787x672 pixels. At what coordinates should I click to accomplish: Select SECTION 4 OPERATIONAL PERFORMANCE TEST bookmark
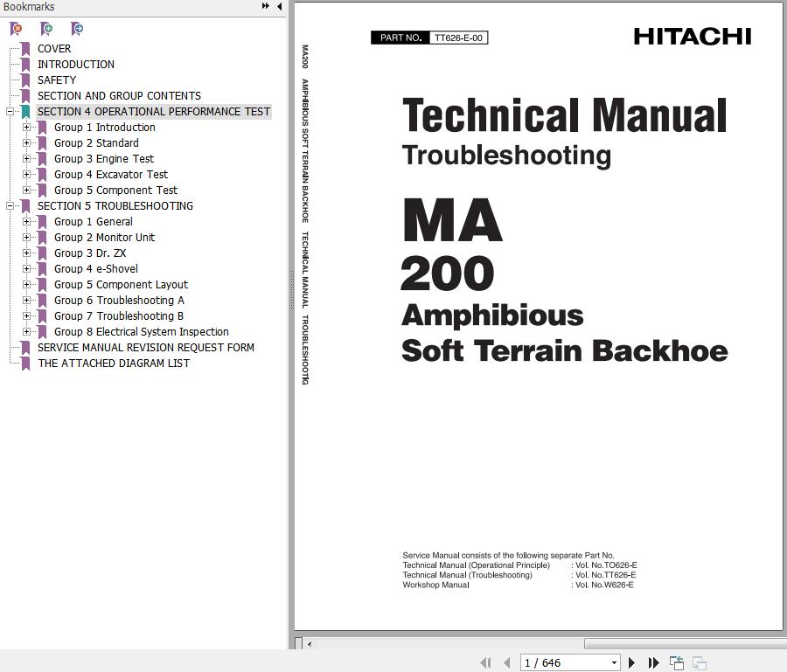tap(154, 111)
